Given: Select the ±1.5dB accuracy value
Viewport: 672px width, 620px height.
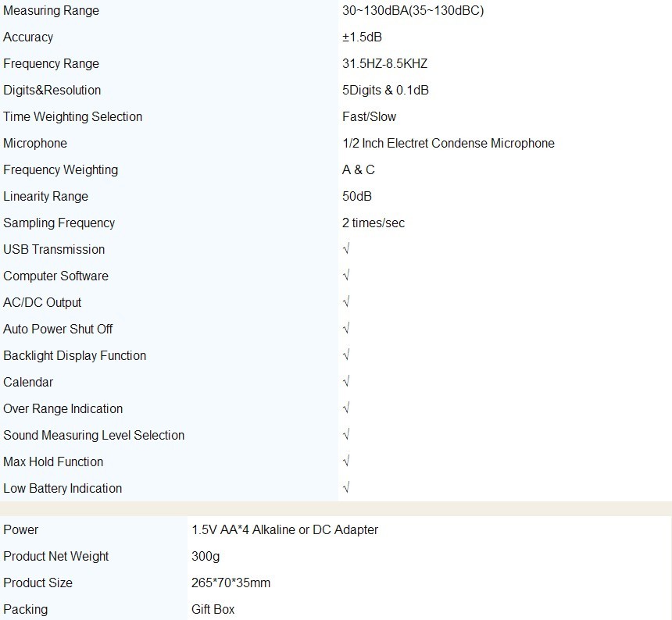Looking at the screenshot, I should [x=362, y=37].
